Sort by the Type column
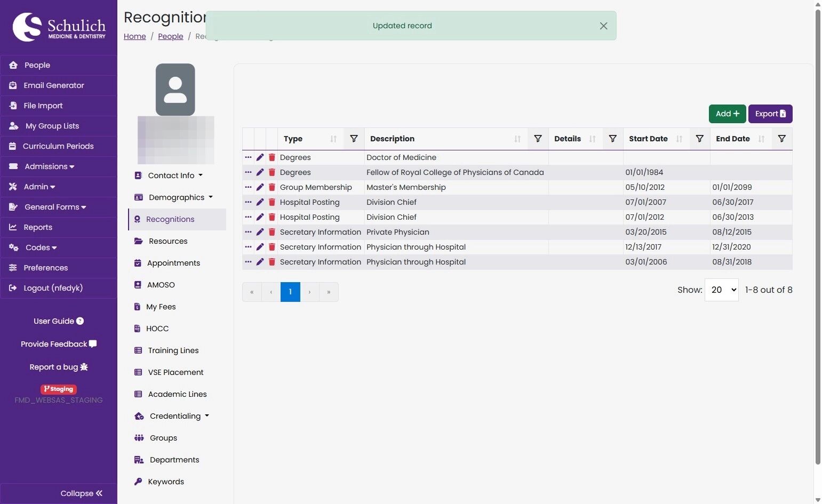This screenshot has width=822, height=504. coord(333,139)
